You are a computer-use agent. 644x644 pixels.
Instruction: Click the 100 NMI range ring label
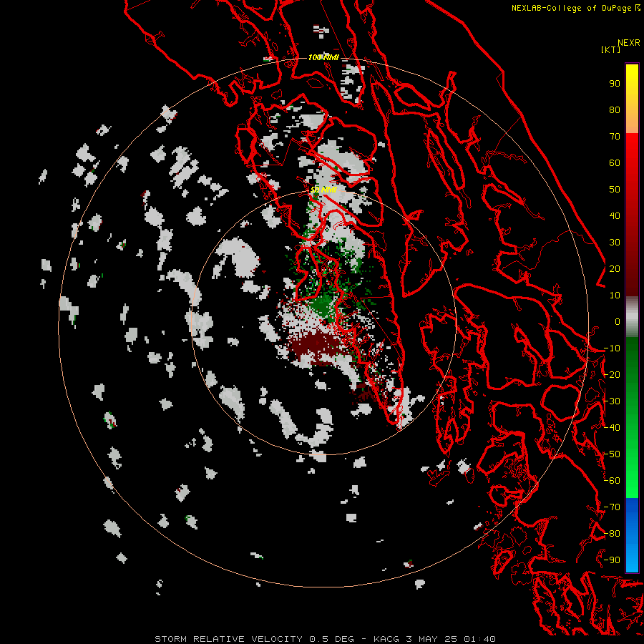[323, 57]
